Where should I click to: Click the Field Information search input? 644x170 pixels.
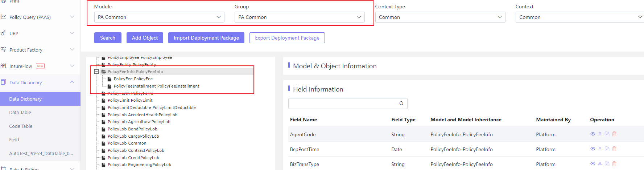pyautogui.click(x=343, y=104)
